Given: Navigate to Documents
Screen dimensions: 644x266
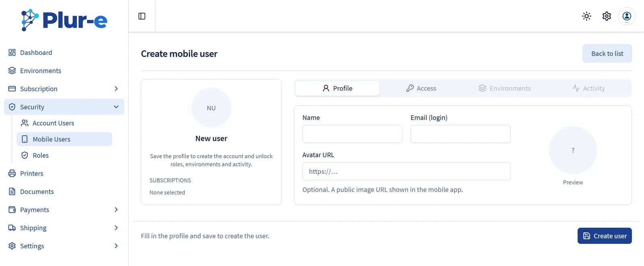Looking at the screenshot, I should click(x=64, y=191).
